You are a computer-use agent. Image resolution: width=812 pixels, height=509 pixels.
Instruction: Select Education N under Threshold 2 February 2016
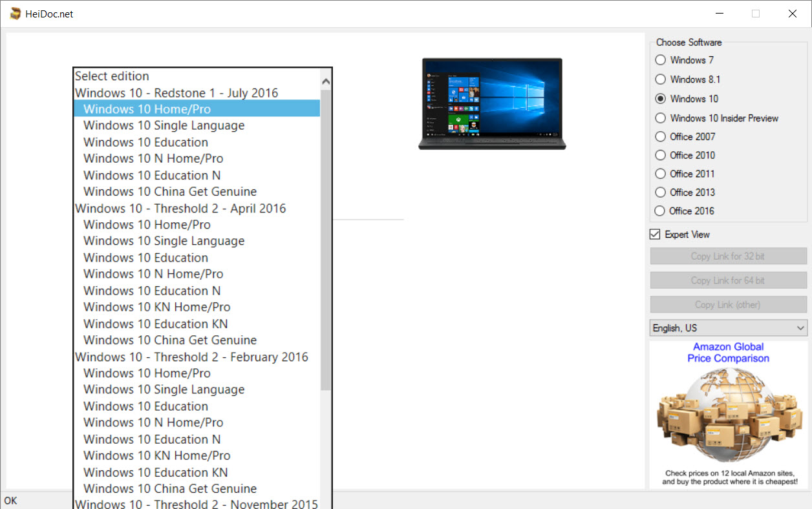197,439
